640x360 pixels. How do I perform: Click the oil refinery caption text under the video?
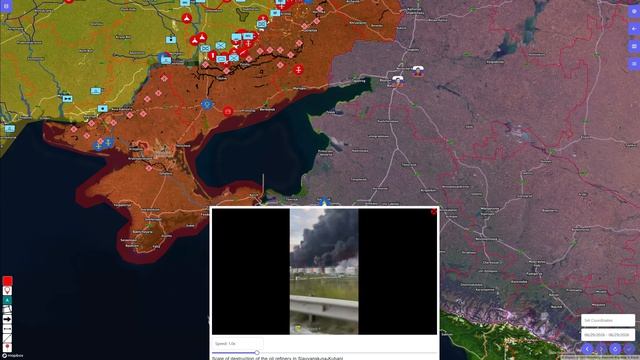278,358
